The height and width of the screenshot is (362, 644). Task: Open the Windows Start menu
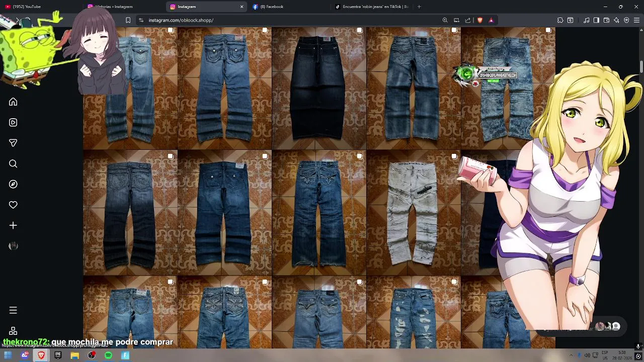8,355
